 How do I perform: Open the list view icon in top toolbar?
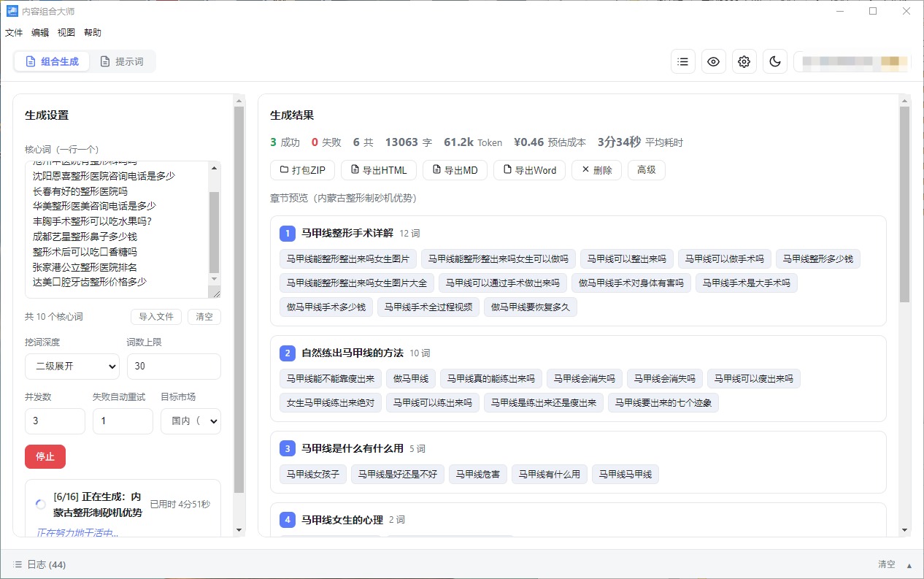[x=683, y=61]
